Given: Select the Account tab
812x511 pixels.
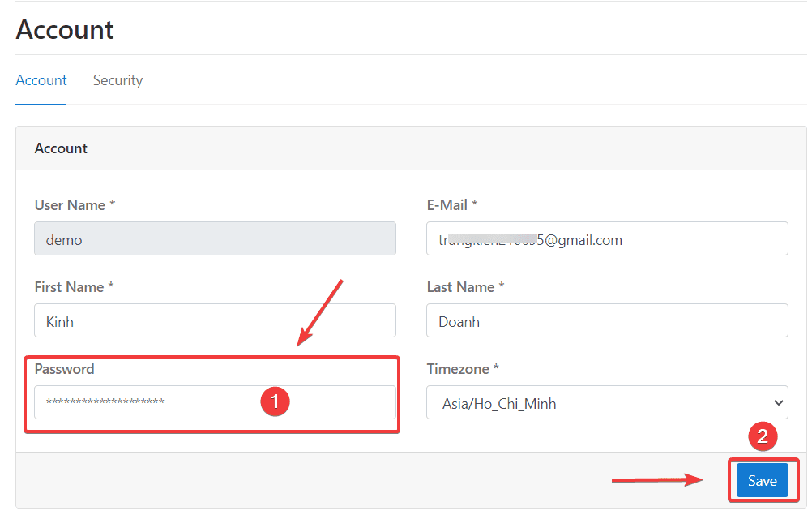Looking at the screenshot, I should tap(41, 80).
